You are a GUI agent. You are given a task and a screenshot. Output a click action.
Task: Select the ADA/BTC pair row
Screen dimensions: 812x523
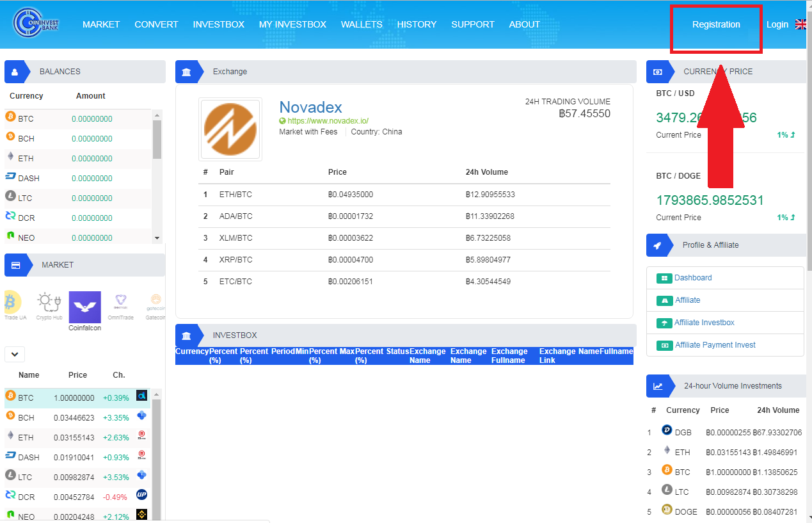[x=404, y=216]
